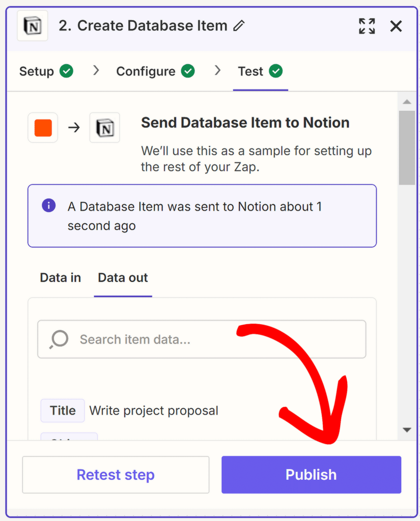420x521 pixels.
Task: Publish the Zap
Action: click(311, 475)
